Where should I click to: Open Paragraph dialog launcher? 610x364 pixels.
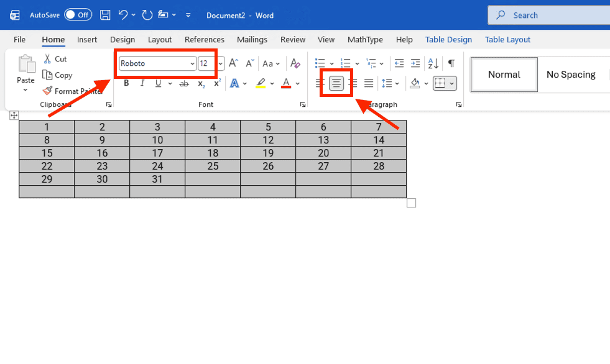coord(459,104)
